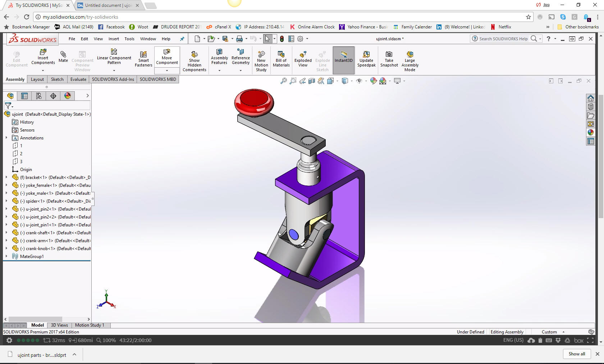Expand the MateGroup1 tree node
This screenshot has width=604, height=364.
click(x=6, y=256)
